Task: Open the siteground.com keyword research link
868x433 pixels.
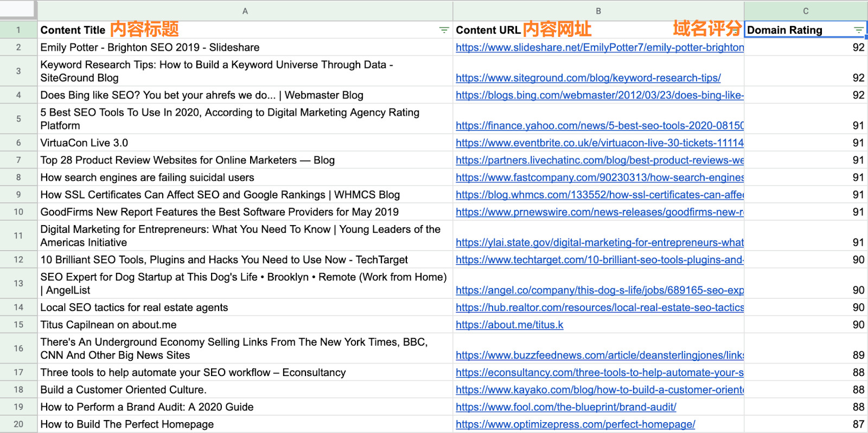Action: click(588, 78)
